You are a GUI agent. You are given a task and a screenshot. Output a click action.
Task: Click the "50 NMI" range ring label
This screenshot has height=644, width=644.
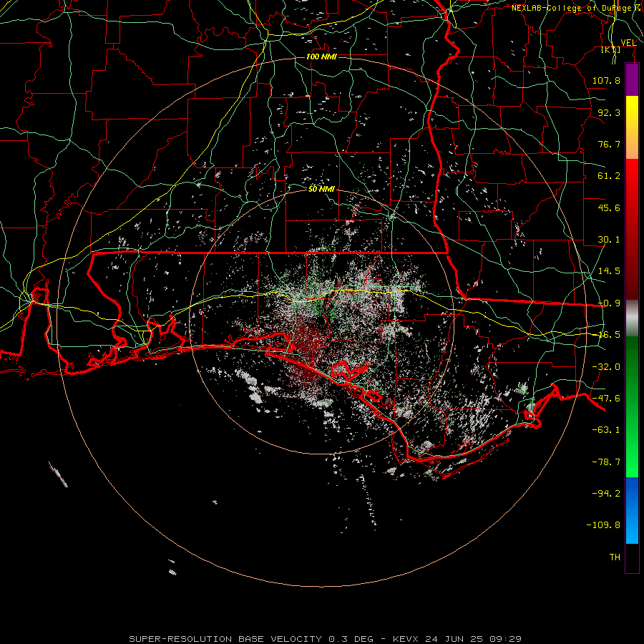pyautogui.click(x=321, y=189)
